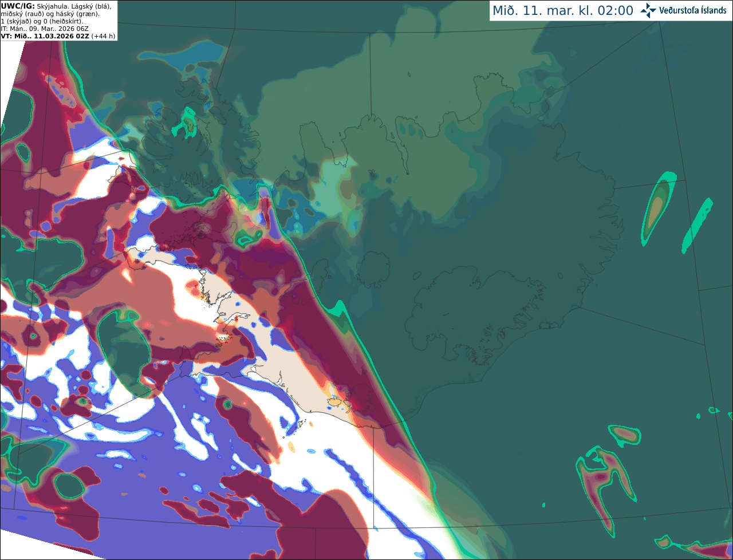This screenshot has width=733, height=560.
Task: Click the legend line '1 (skýjað) og 0 (heiðskírt).'
Action: pyautogui.click(x=42, y=21)
